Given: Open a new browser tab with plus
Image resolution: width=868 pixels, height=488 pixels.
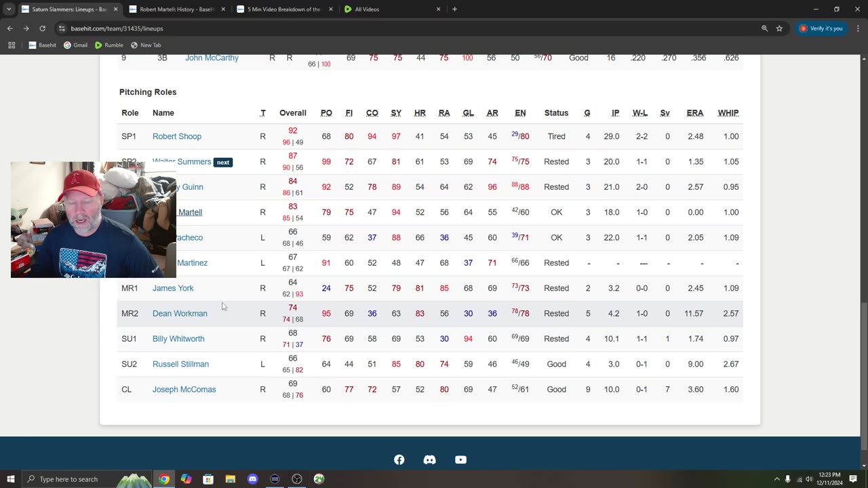Looking at the screenshot, I should (x=454, y=9).
